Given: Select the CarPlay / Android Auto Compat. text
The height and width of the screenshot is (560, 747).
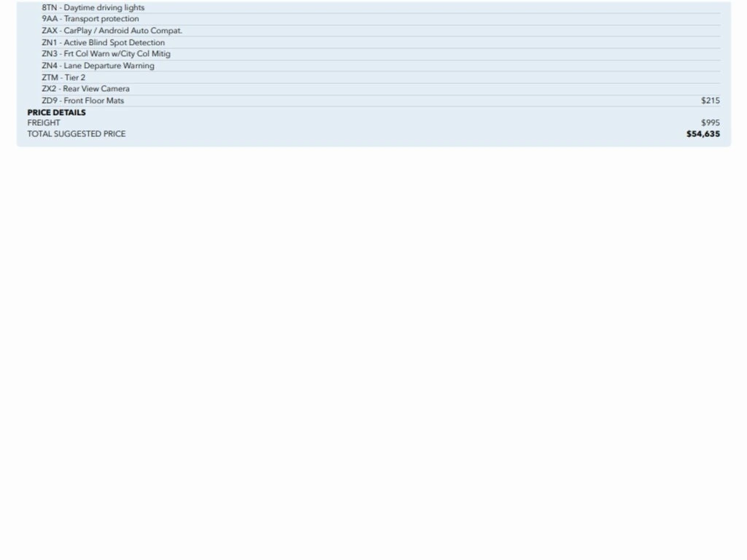Looking at the screenshot, I should click(x=123, y=31).
